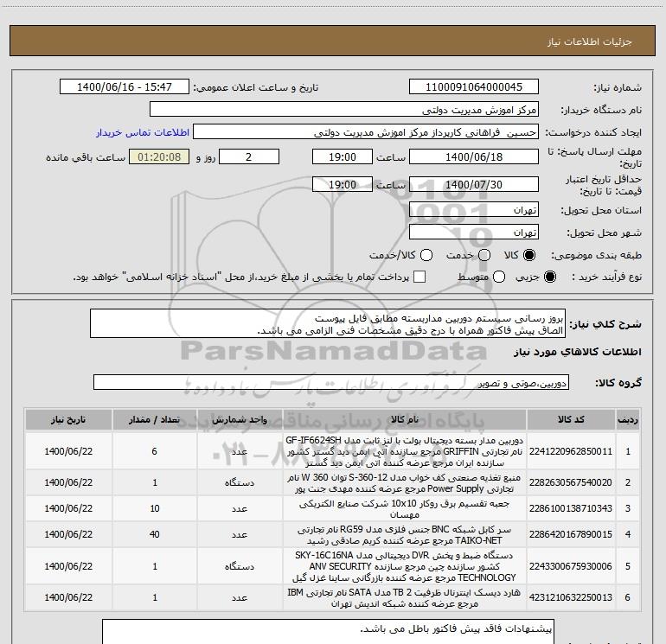Screen dimensions: 666x644
Task: Click the need number field 1100091064000045
Action: [474, 87]
